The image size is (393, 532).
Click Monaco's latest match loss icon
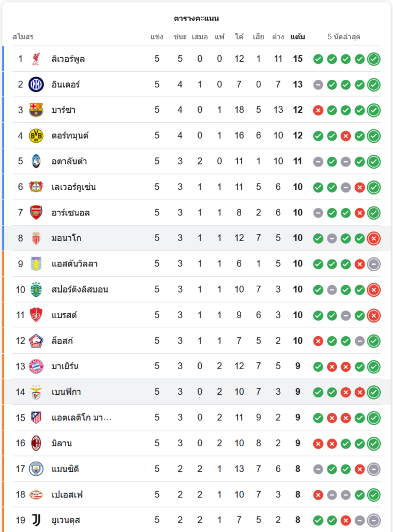[374, 238]
